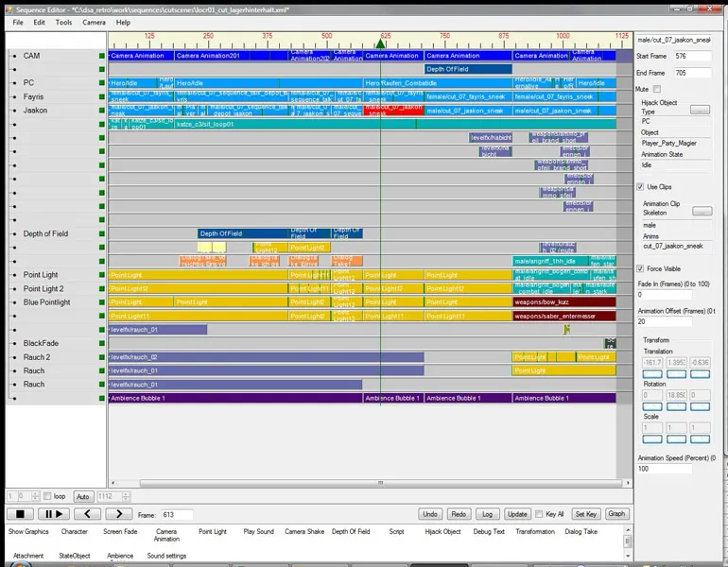Uncheck the Use Clips checkbox
The width and height of the screenshot is (728, 567).
pos(640,187)
